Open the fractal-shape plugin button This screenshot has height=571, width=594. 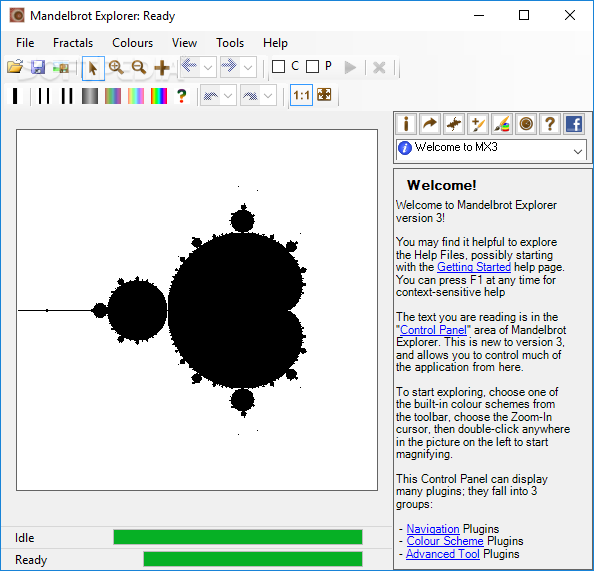[x=454, y=124]
